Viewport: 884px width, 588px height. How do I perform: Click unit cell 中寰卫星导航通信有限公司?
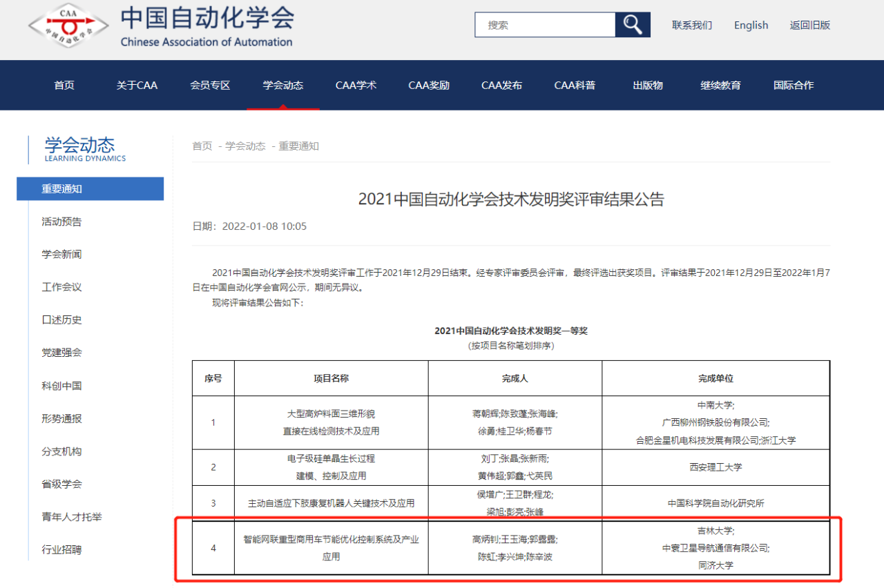click(715, 548)
